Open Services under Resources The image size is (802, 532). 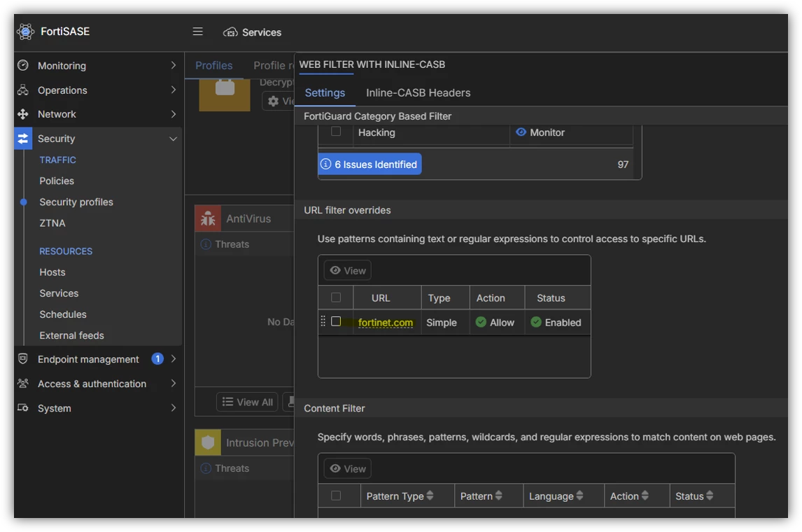[59, 293]
